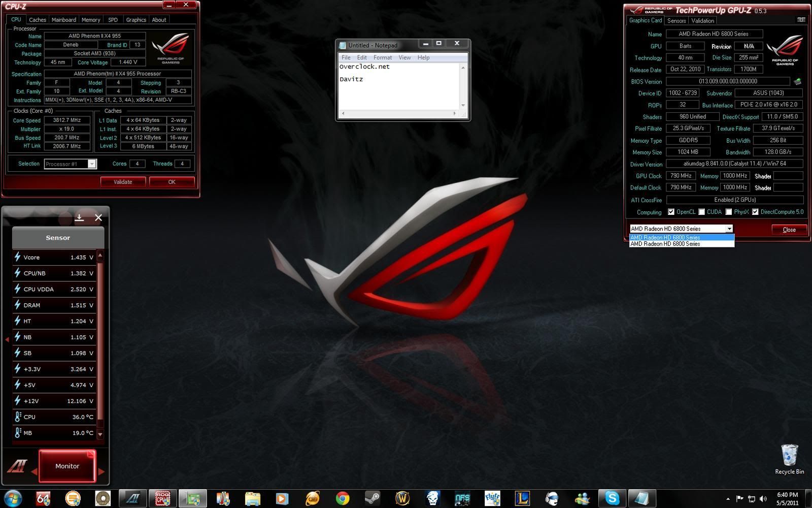The image size is (812, 508).
Task: Open Skype from the taskbar
Action: pyautogui.click(x=612, y=498)
